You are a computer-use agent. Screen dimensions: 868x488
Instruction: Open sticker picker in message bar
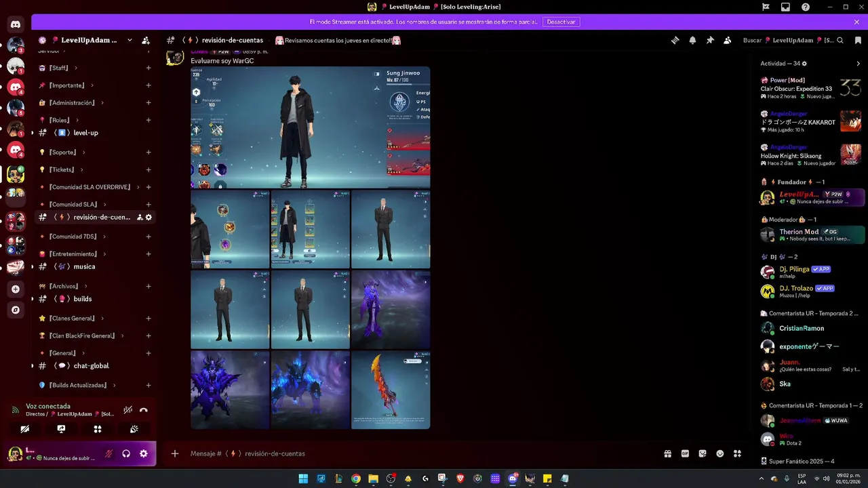(x=703, y=453)
